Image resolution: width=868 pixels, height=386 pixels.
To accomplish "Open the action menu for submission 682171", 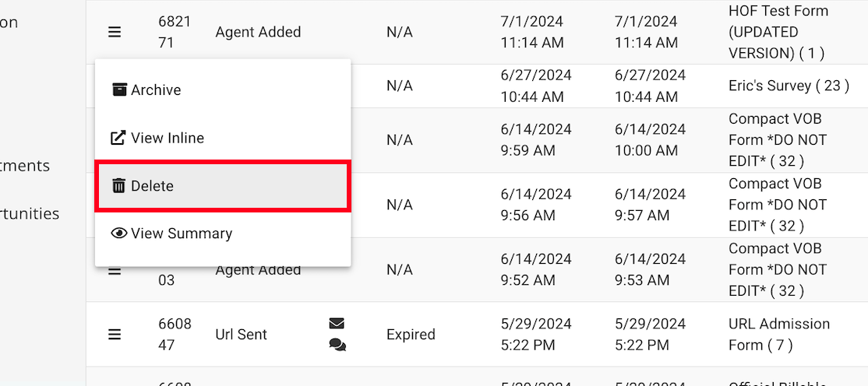I will coord(115,32).
